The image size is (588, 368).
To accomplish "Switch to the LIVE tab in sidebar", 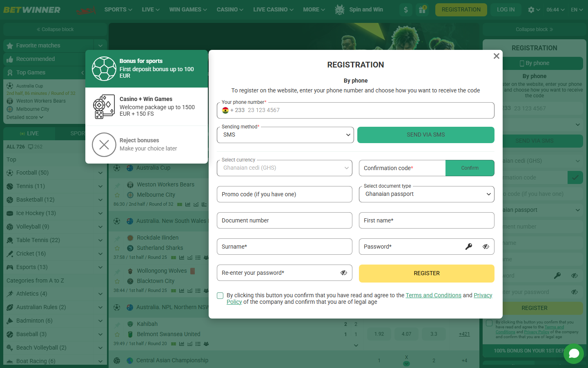I will [x=29, y=133].
